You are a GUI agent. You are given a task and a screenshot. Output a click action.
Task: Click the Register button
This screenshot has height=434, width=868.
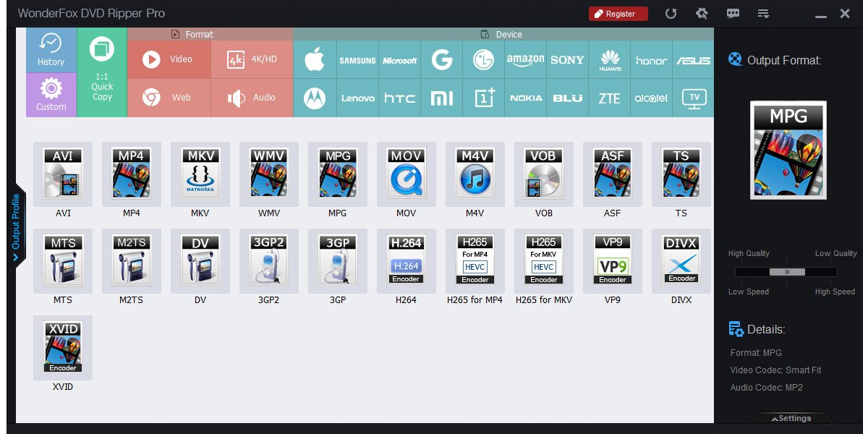pos(618,13)
